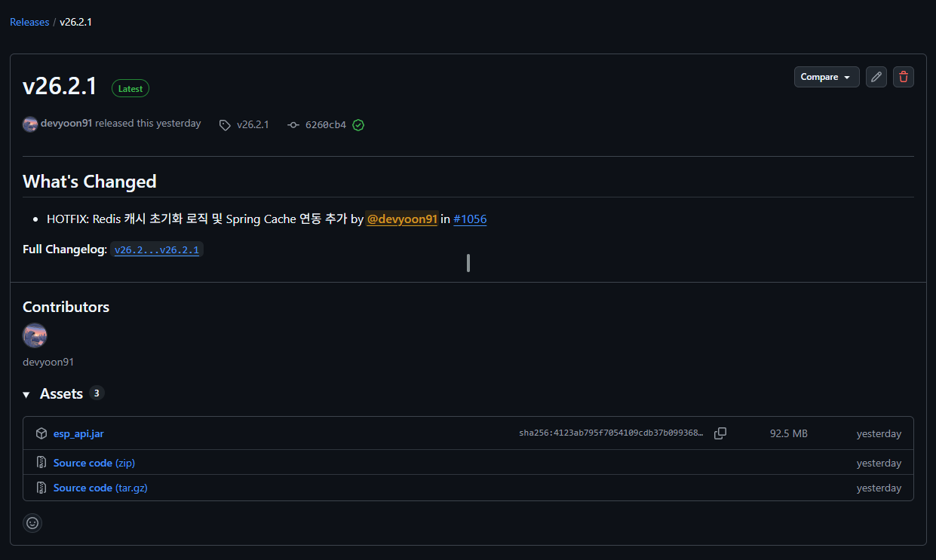Open devyoon91 profile link in release byline

pyautogui.click(x=66, y=123)
